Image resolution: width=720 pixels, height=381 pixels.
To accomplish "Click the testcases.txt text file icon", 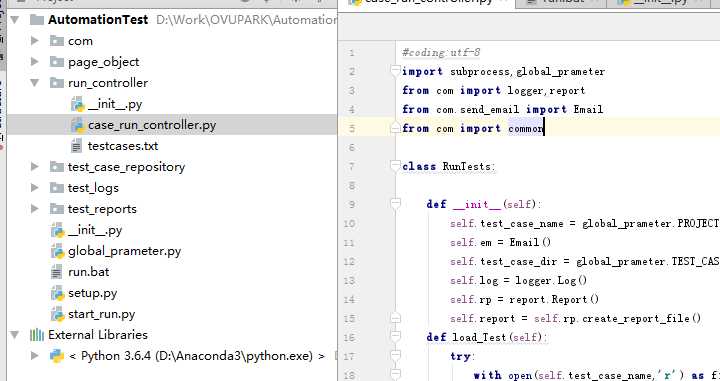I will (x=76, y=146).
